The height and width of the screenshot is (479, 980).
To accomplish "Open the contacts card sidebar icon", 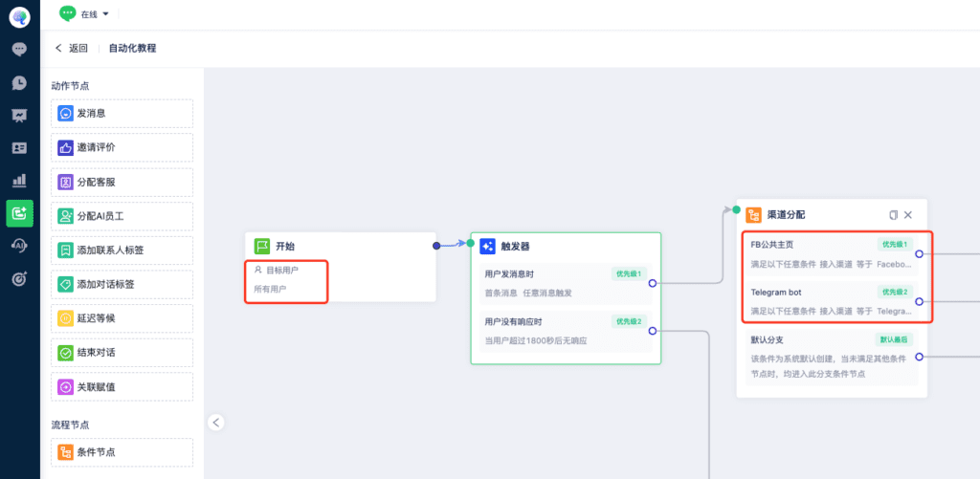I will coord(19,148).
